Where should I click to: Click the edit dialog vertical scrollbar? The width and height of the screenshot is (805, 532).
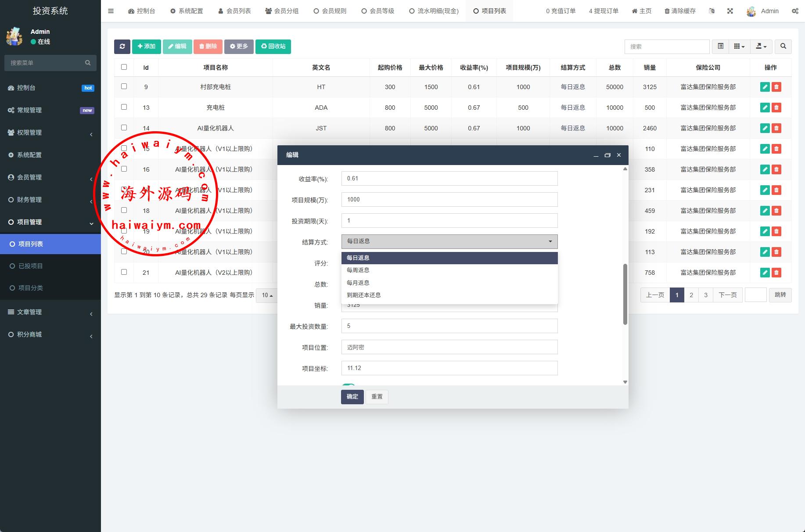[625, 294]
